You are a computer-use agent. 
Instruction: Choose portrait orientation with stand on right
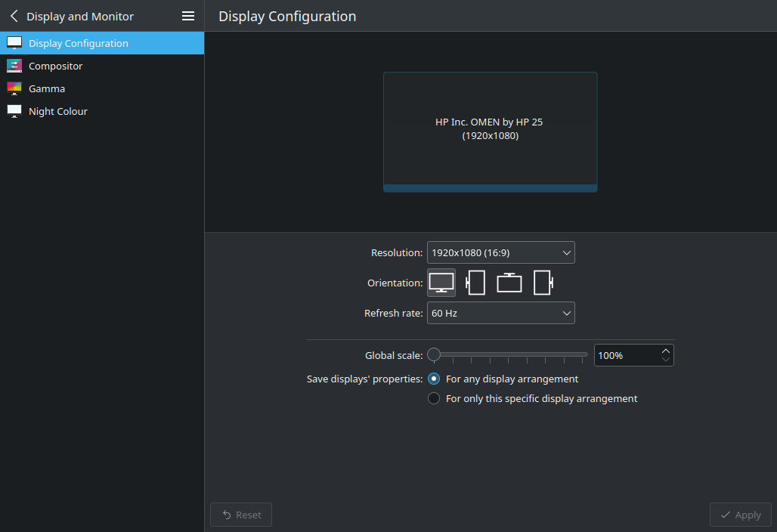click(x=543, y=283)
